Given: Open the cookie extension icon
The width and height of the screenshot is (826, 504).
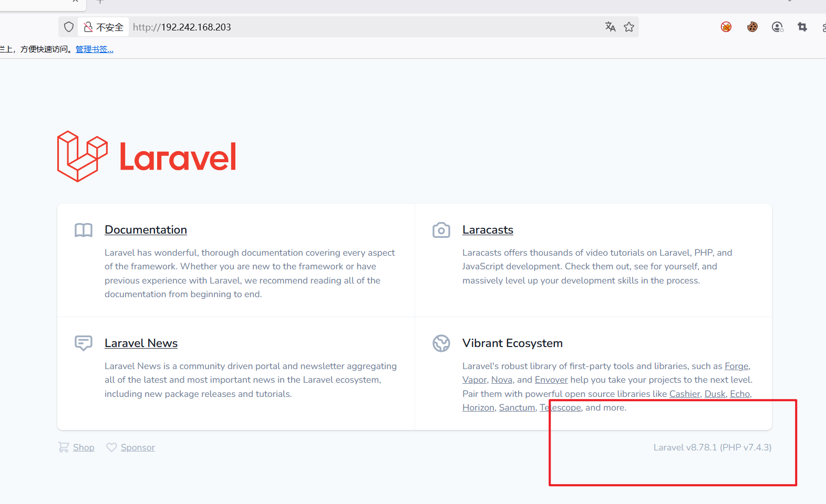Looking at the screenshot, I should tap(752, 27).
